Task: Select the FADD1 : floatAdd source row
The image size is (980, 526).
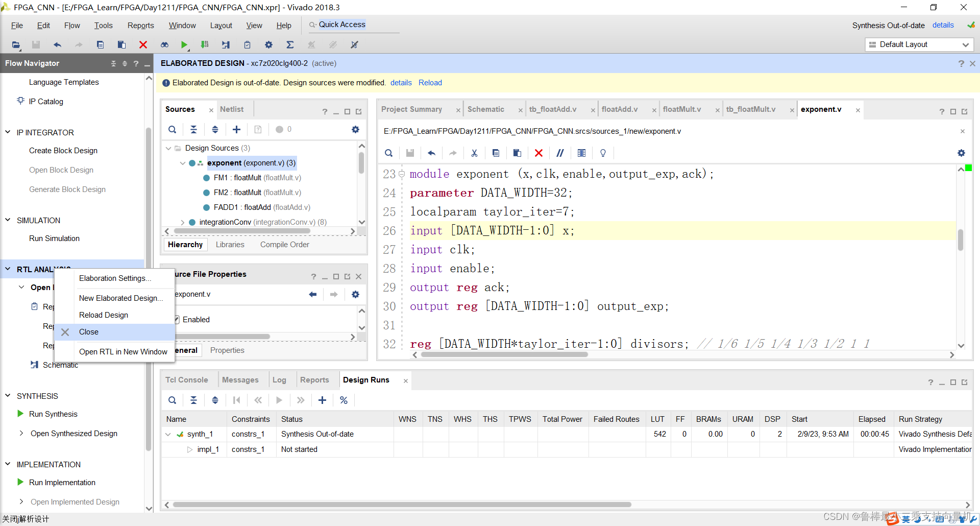Action: [262, 207]
